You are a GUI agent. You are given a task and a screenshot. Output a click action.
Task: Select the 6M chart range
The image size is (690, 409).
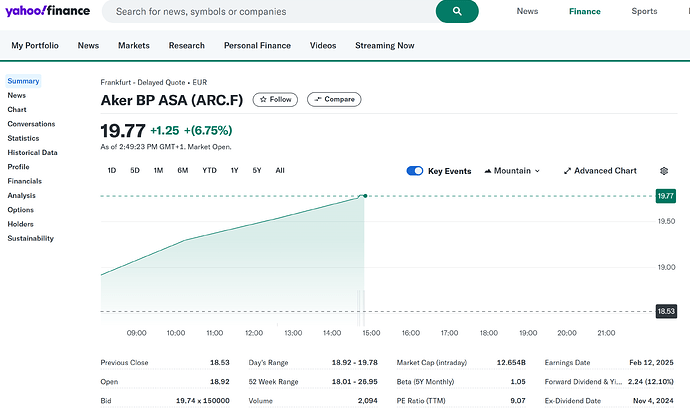click(183, 170)
